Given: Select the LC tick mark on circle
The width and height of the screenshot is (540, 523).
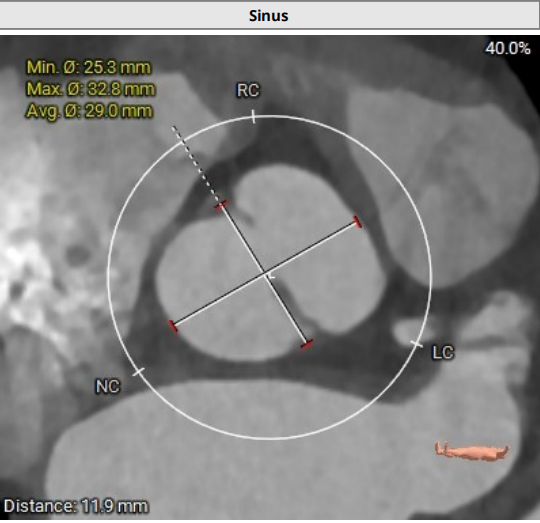Looking at the screenshot, I should pos(417,344).
